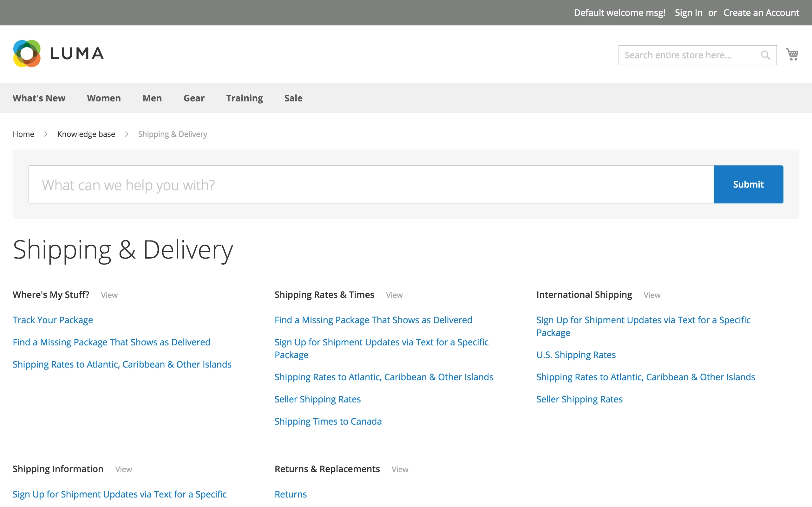The image size is (812, 507).
Task: Open the U.S. Shipping Rates article
Action: (576, 355)
